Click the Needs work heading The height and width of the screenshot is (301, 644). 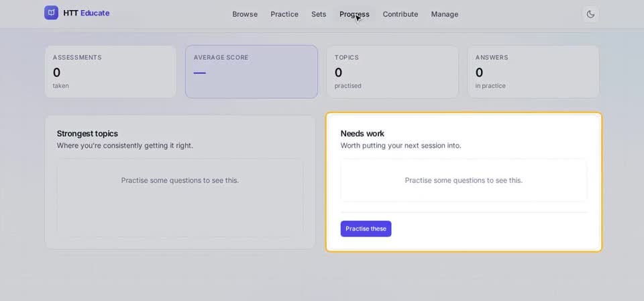pyautogui.click(x=362, y=134)
